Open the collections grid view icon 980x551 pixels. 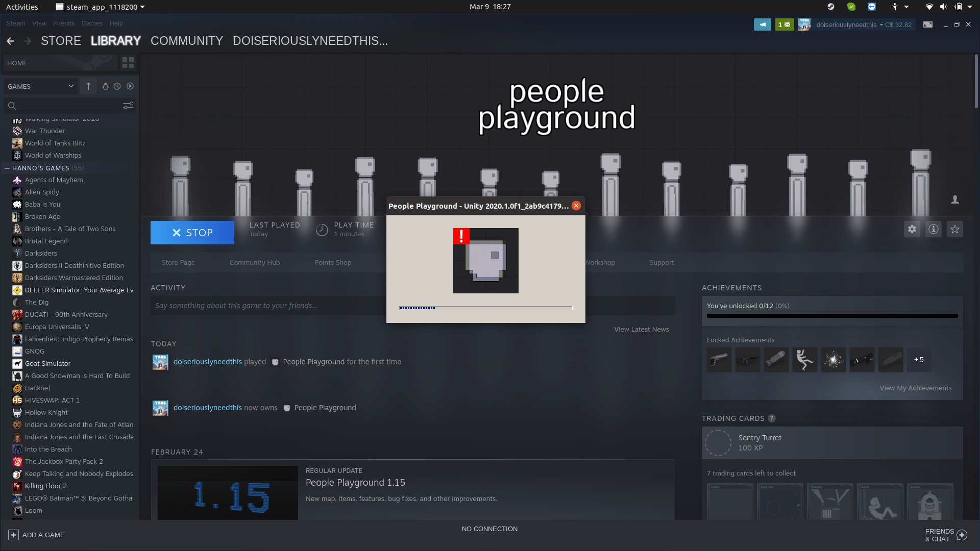(x=128, y=63)
